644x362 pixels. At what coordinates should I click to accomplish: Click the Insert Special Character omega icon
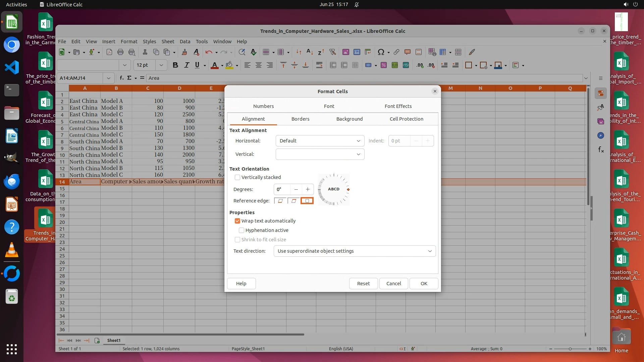(381, 52)
